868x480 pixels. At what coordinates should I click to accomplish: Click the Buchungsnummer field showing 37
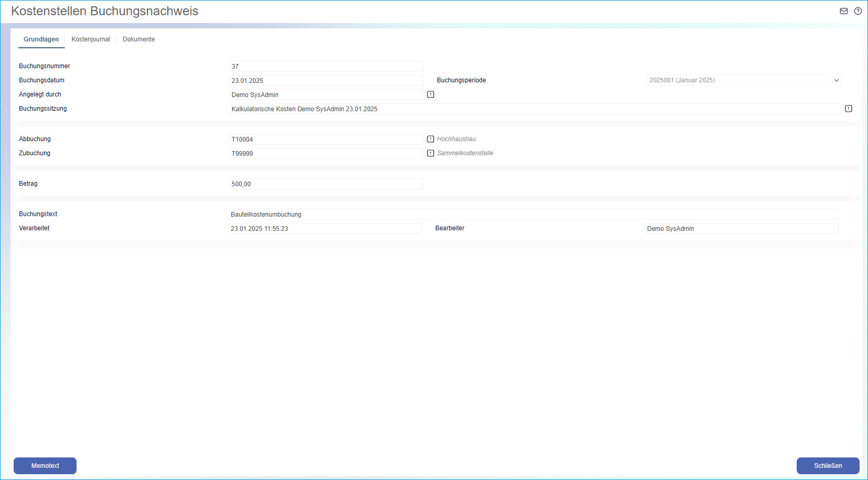(x=326, y=67)
